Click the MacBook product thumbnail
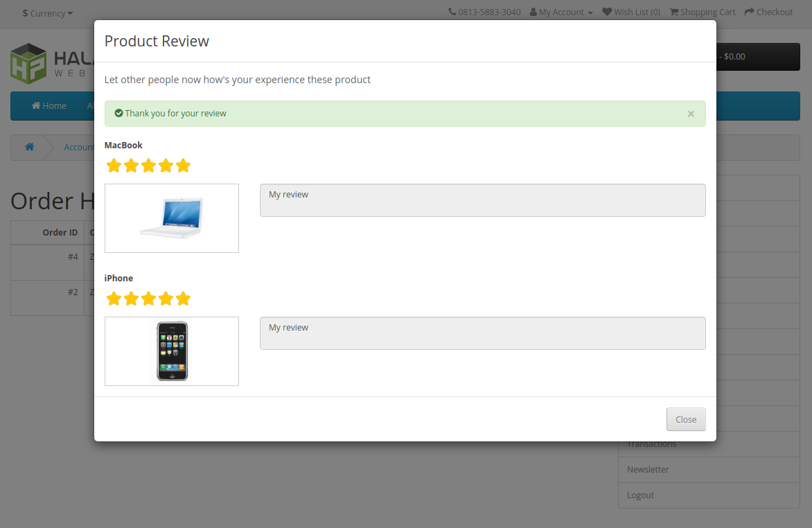 click(172, 218)
